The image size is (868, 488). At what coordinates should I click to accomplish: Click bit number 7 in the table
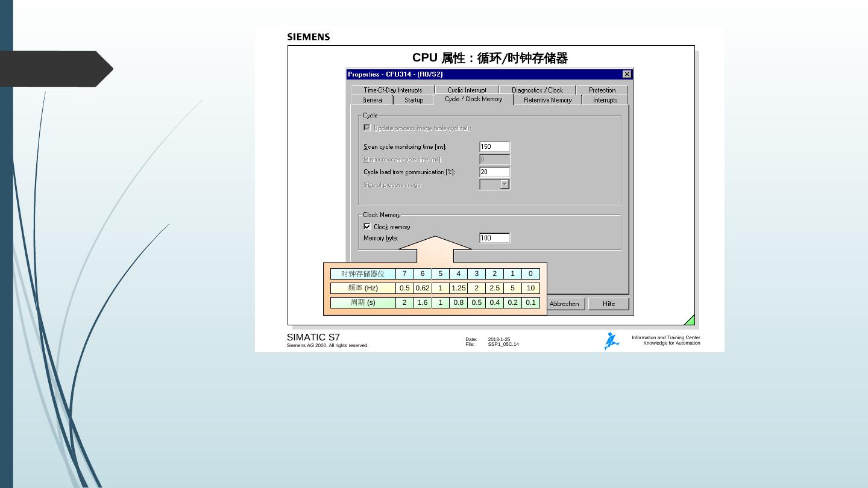coord(404,274)
